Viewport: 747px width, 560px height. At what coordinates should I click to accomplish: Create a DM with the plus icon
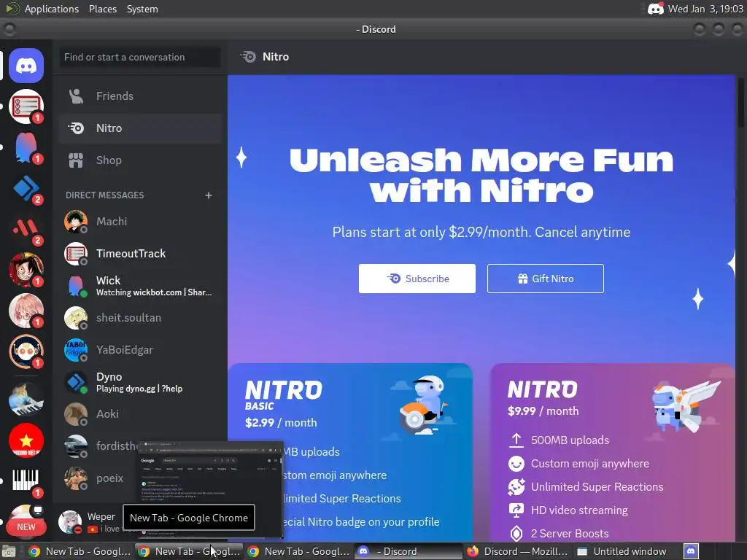(208, 195)
